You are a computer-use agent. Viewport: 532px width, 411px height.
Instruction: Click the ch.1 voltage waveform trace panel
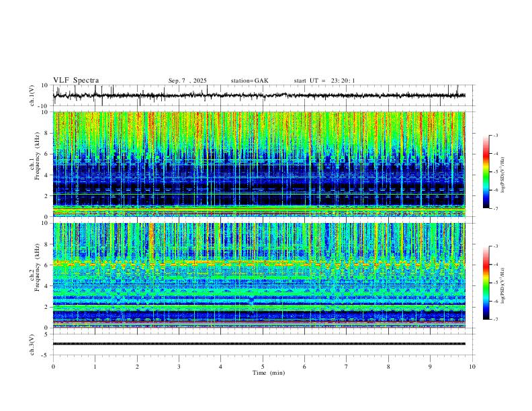tap(263, 95)
